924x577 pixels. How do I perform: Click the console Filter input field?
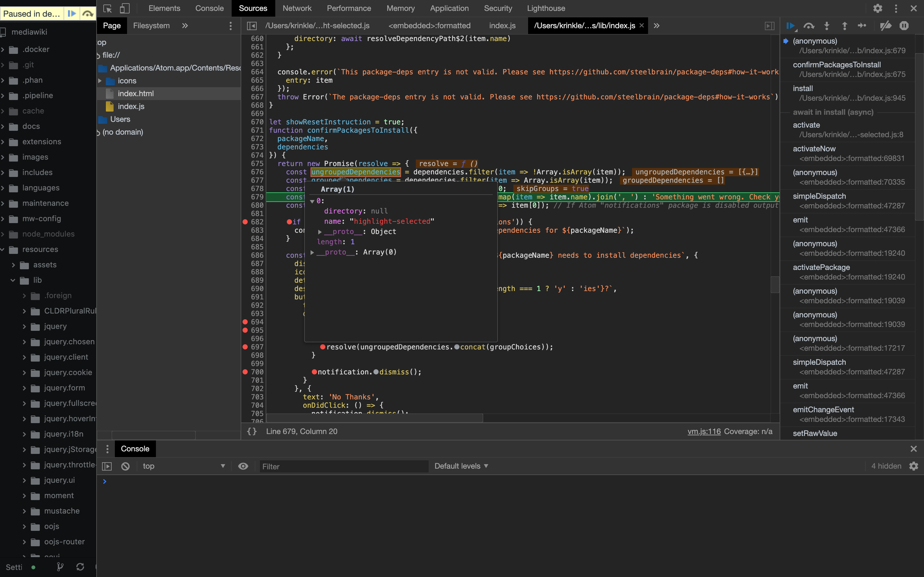tap(343, 466)
